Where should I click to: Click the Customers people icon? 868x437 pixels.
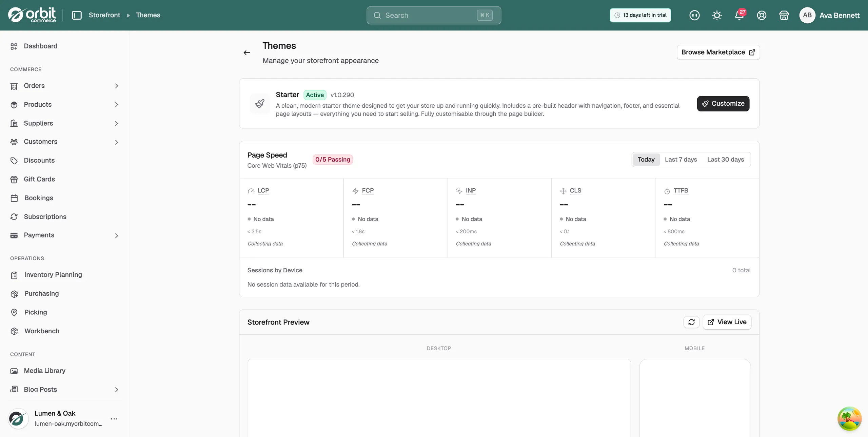pos(14,142)
